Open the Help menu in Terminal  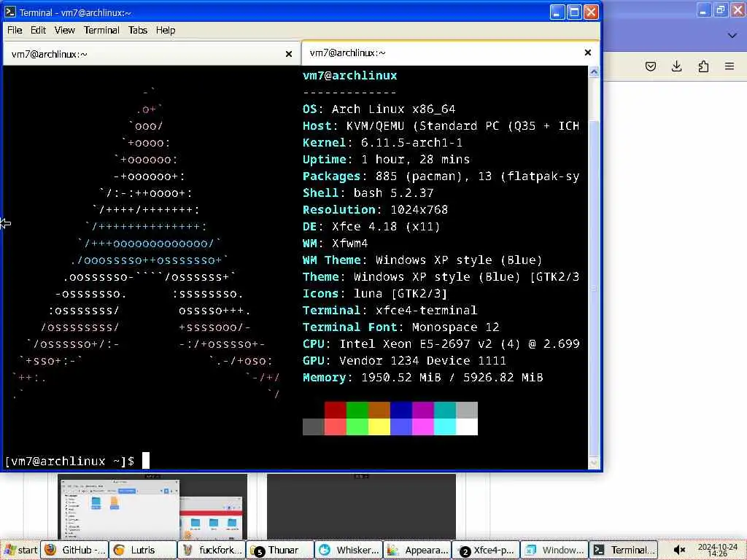point(166,30)
